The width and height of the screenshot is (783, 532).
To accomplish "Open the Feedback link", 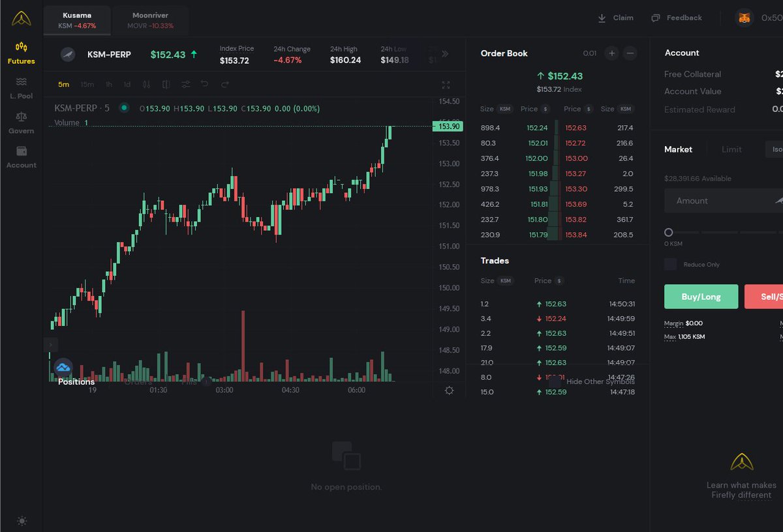I will coord(677,18).
